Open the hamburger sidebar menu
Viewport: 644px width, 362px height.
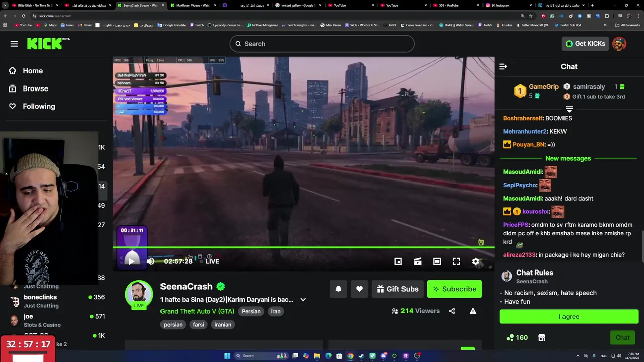[x=14, y=44]
